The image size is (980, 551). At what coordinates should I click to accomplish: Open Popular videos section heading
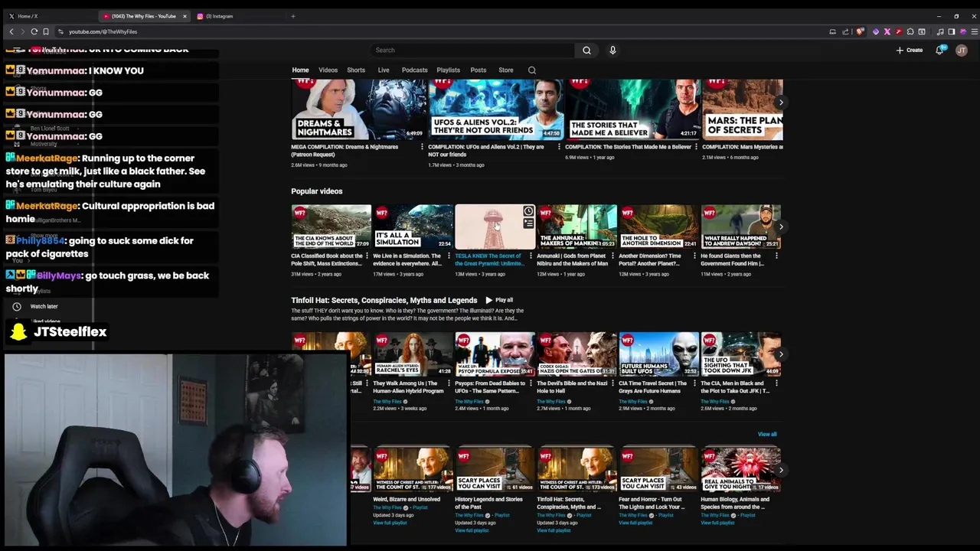click(317, 191)
